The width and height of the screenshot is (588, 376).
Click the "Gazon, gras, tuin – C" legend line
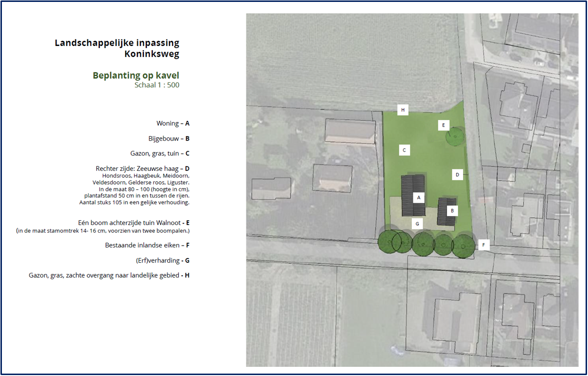tap(160, 153)
